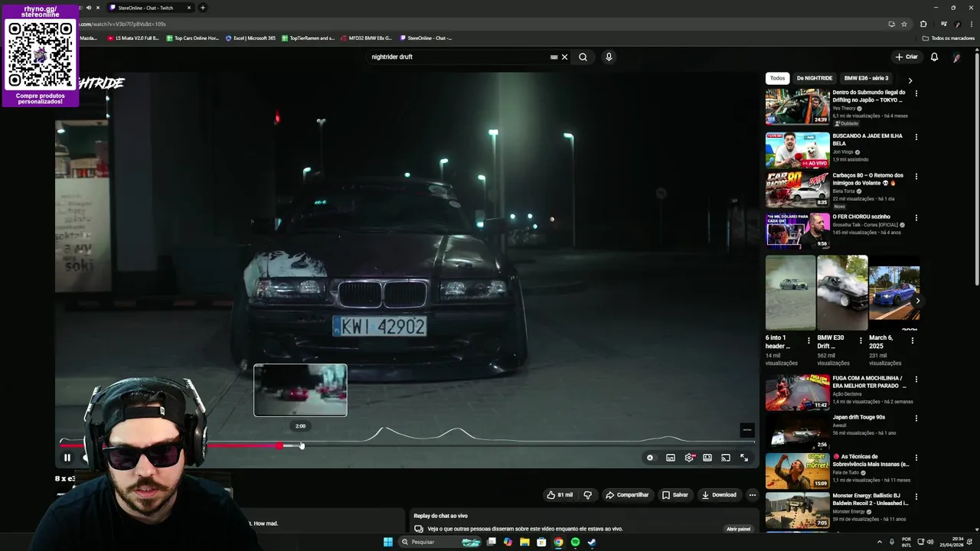The width and height of the screenshot is (980, 551).
Task: Open options for Dentro do Submundo ilegal video
Action: click(916, 93)
